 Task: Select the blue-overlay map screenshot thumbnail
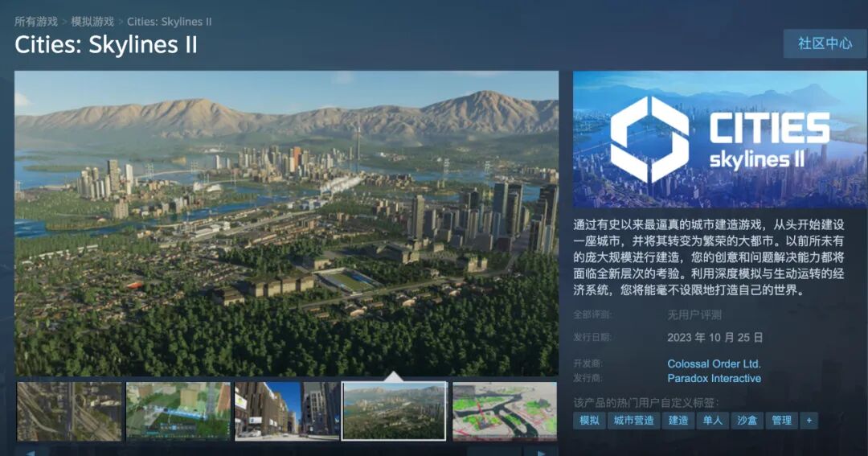[x=178, y=411]
